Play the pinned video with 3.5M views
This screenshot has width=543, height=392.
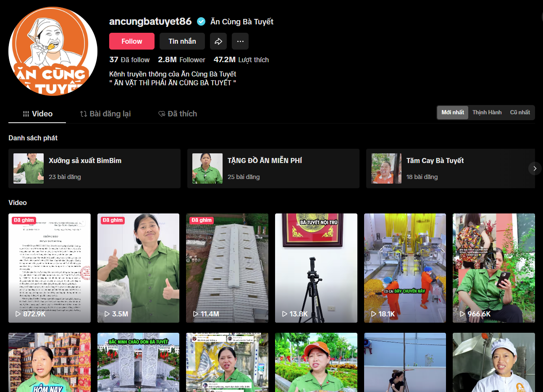(x=138, y=268)
